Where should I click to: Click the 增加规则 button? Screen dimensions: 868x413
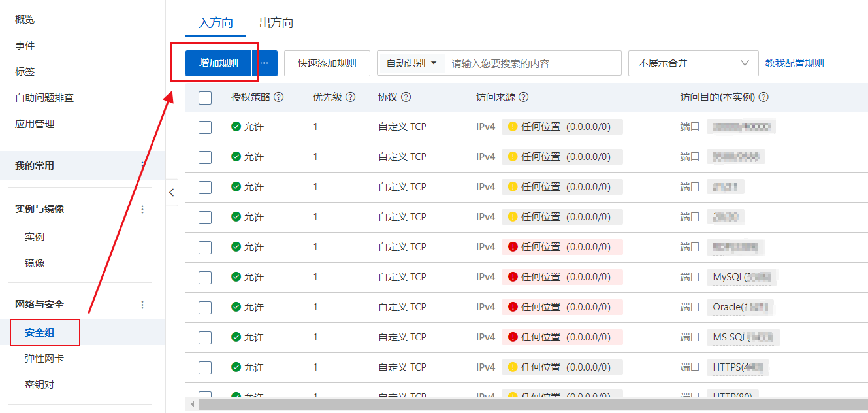tap(219, 63)
